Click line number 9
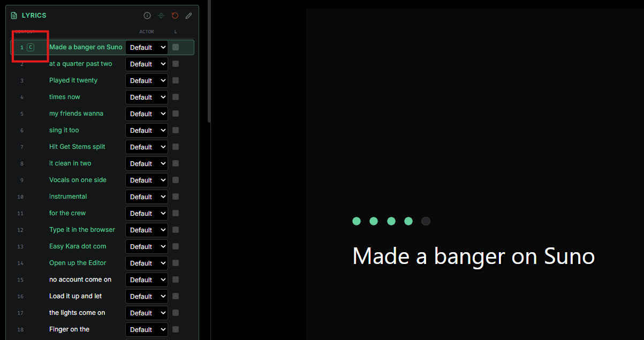 tap(22, 180)
